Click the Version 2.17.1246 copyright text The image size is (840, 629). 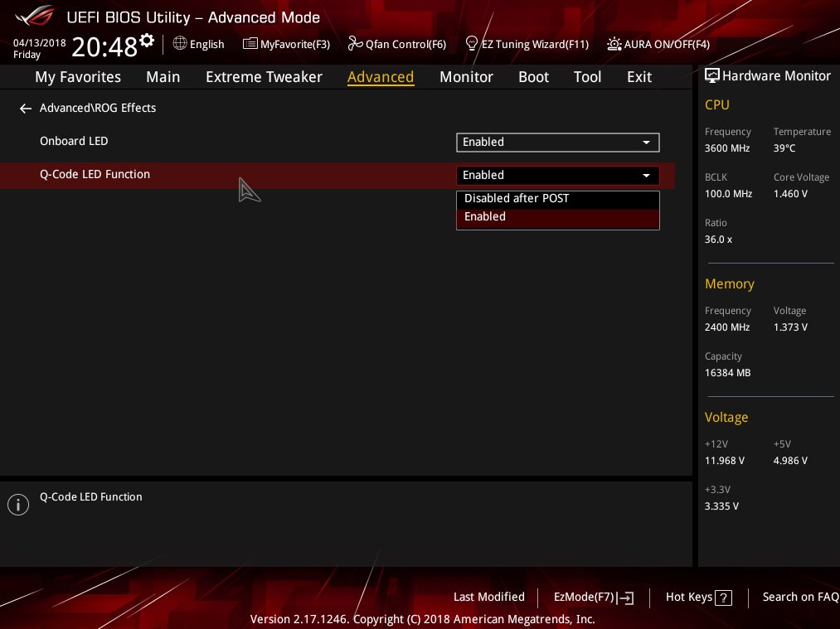422,619
